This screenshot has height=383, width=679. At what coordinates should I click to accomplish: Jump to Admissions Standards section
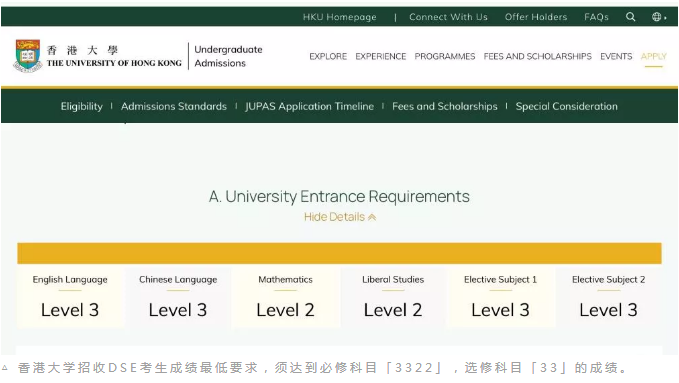coord(174,106)
